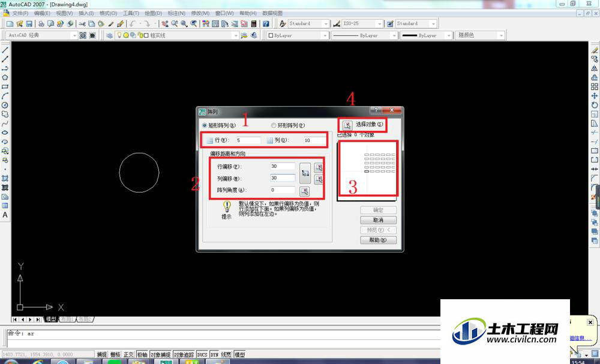Select the Arc draw tool
The width and height of the screenshot is (600, 364).
[5, 96]
